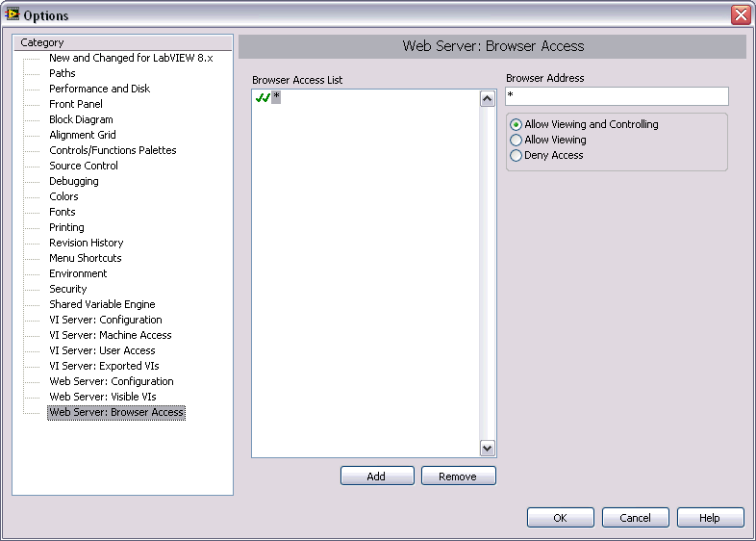Select Allow Viewing and Controlling option
This screenshot has height=541, width=756.
(517, 124)
